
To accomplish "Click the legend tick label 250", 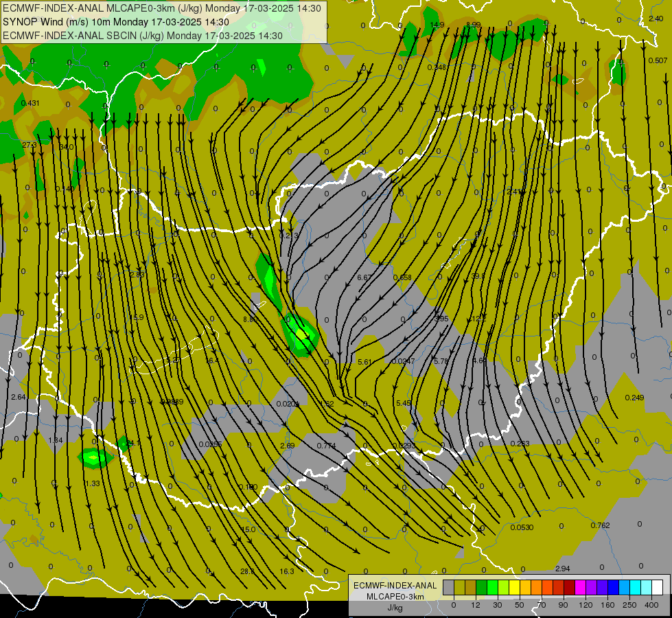I will (629, 605).
